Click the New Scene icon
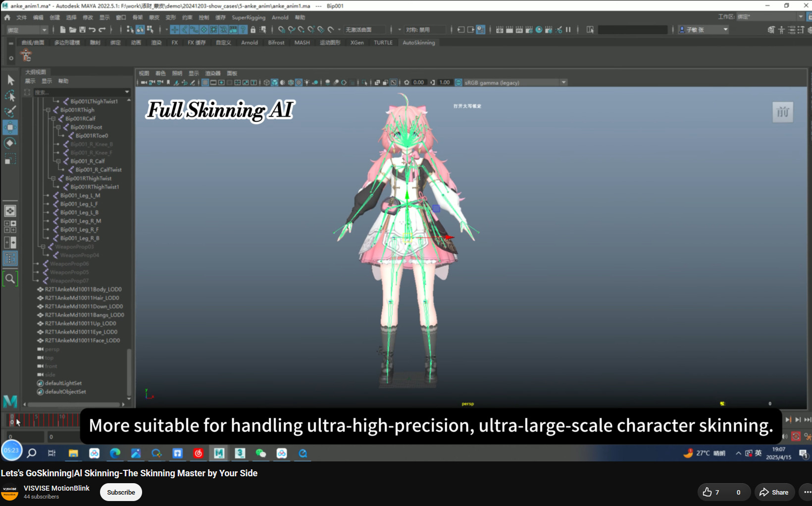This screenshot has width=812, height=506. pyautogui.click(x=63, y=30)
